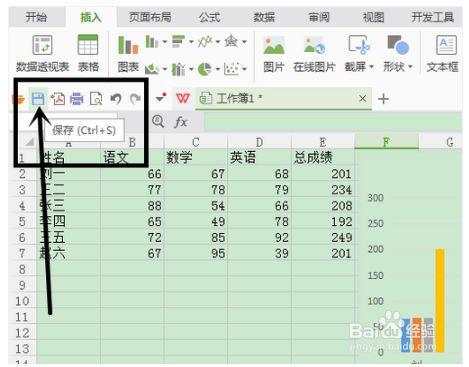469x367 pixels.
Task: Click the export to PDF icon
Action: click(x=58, y=99)
